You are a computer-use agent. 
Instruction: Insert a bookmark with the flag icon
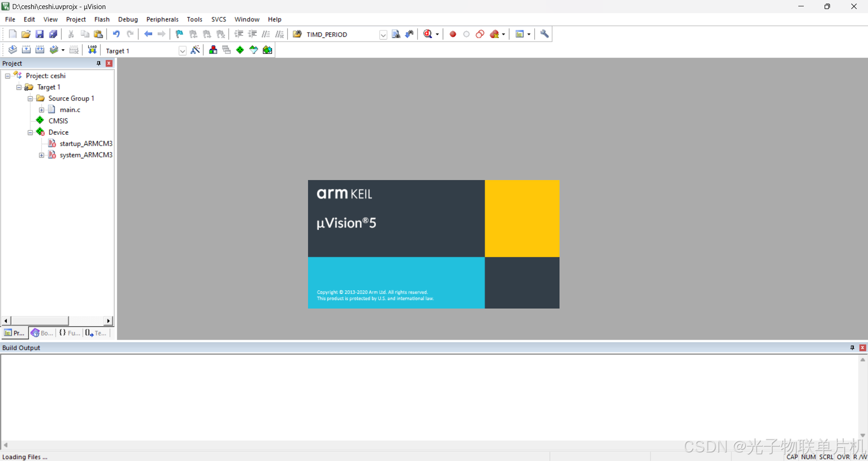click(180, 34)
